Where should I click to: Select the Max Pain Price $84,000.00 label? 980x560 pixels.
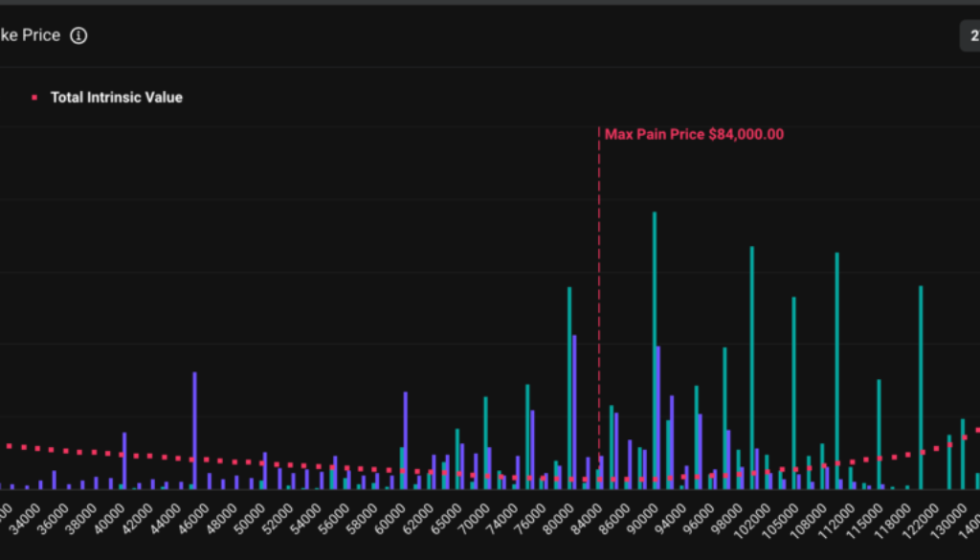click(x=694, y=134)
